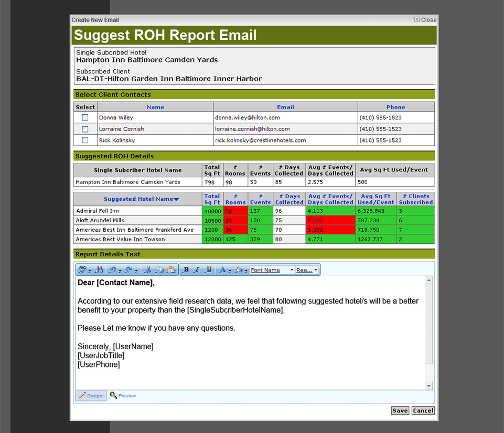Switch to the Design tab
Screen dimensions: 504x433
tap(91, 395)
